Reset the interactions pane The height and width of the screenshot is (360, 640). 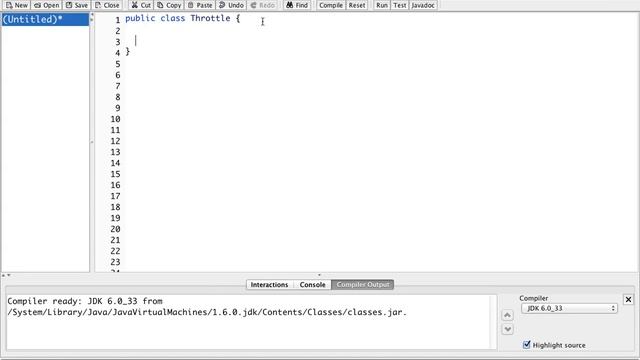click(357, 5)
